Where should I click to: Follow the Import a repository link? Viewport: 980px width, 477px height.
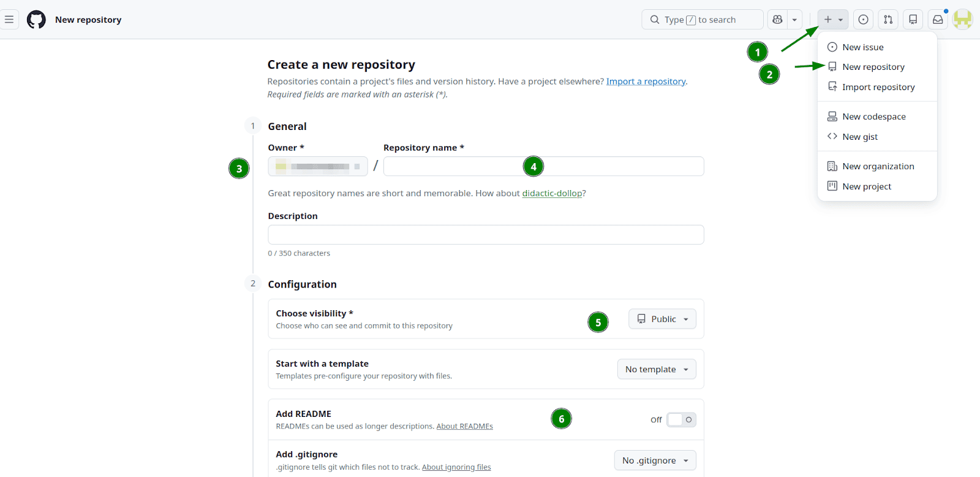point(646,82)
